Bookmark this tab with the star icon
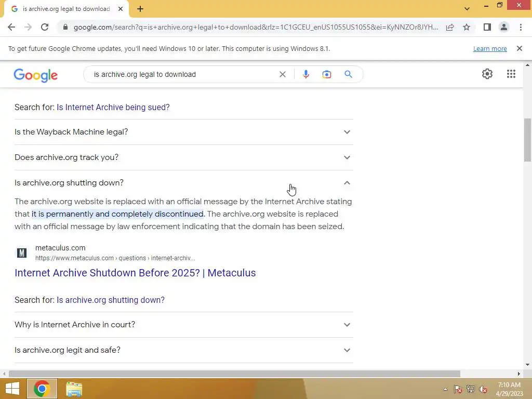The height and width of the screenshot is (399, 532). [x=467, y=27]
